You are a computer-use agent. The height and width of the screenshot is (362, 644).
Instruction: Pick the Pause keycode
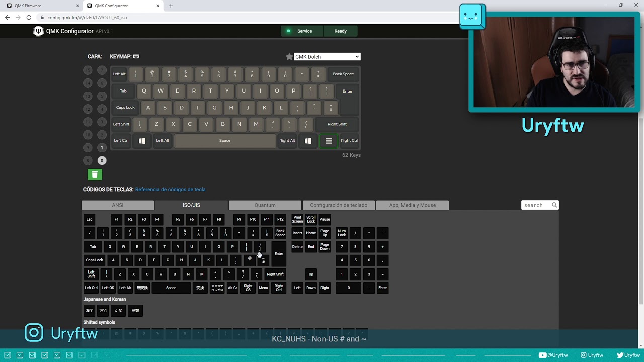[x=325, y=219]
